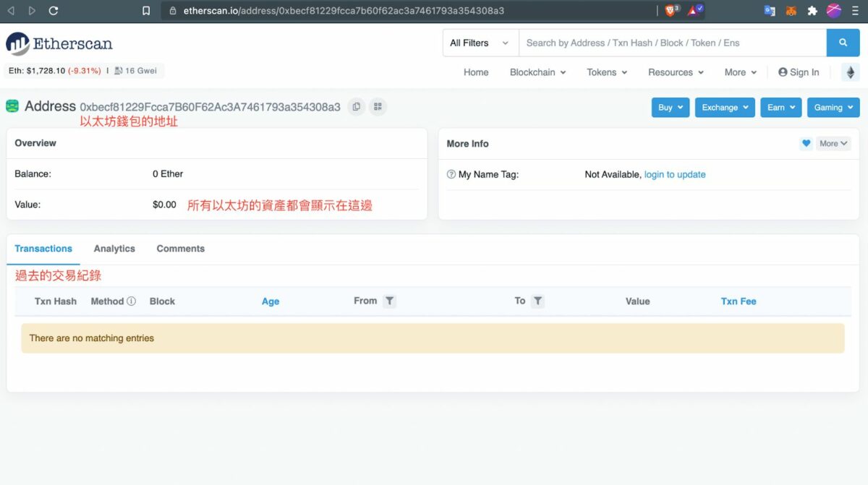Show the QR code for the address
The height and width of the screenshot is (485, 868).
(x=377, y=106)
